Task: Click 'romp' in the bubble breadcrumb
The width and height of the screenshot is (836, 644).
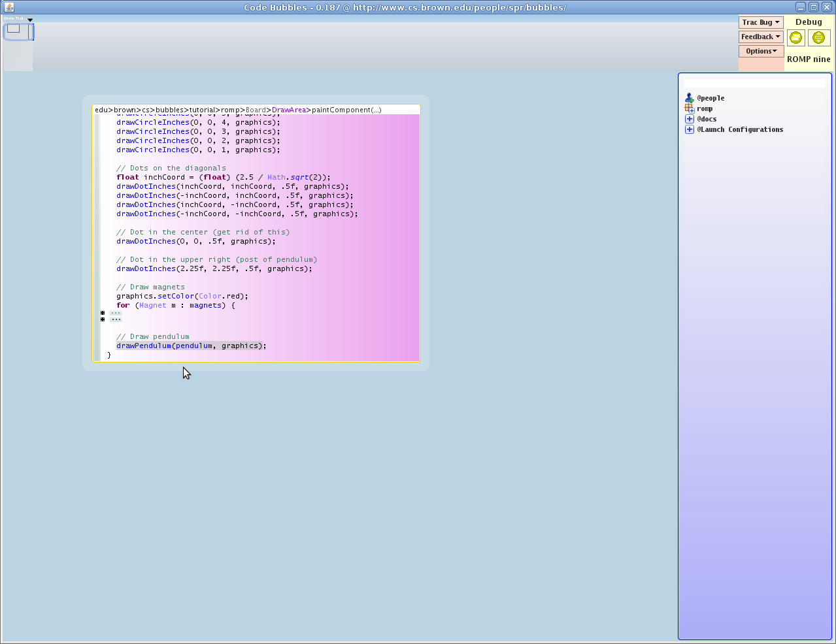Action: (230, 110)
